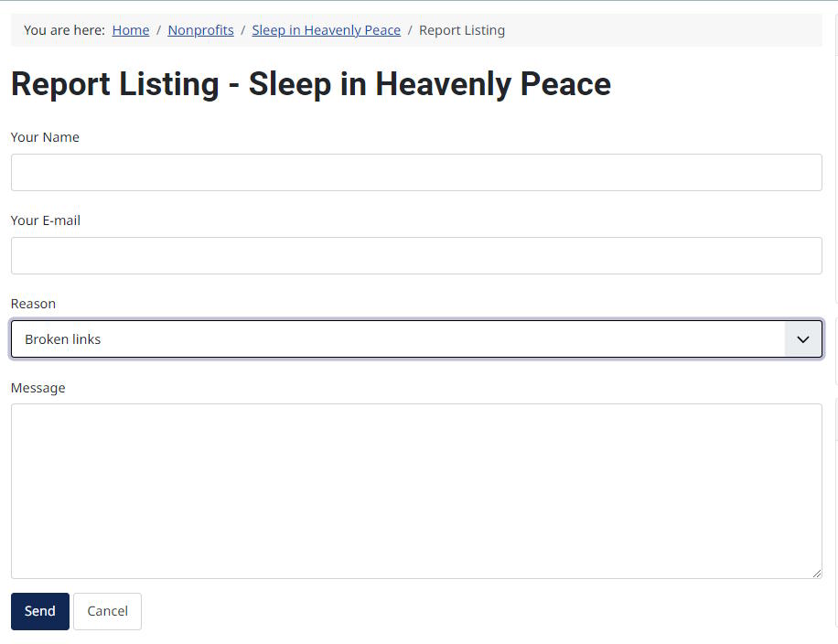The image size is (838, 644).
Task: Click the Your Name field label
Action: coord(45,137)
